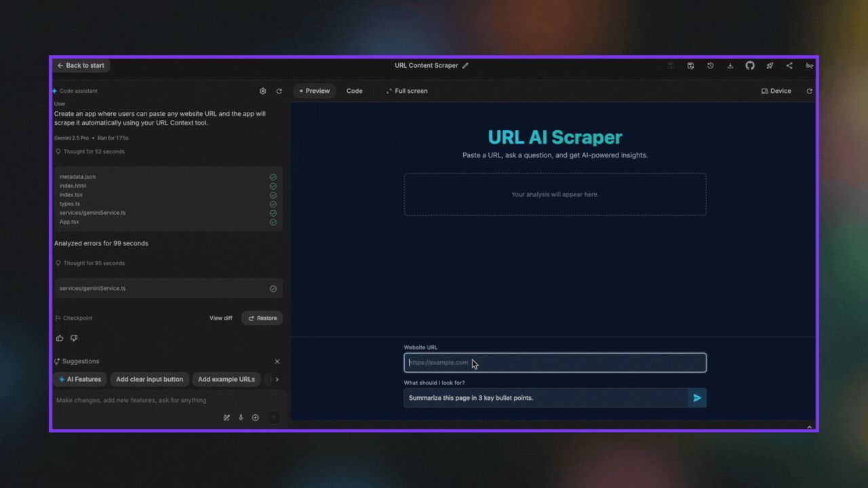This screenshot has width=868, height=488.
Task: Switch to the Code tab
Action: click(355, 91)
